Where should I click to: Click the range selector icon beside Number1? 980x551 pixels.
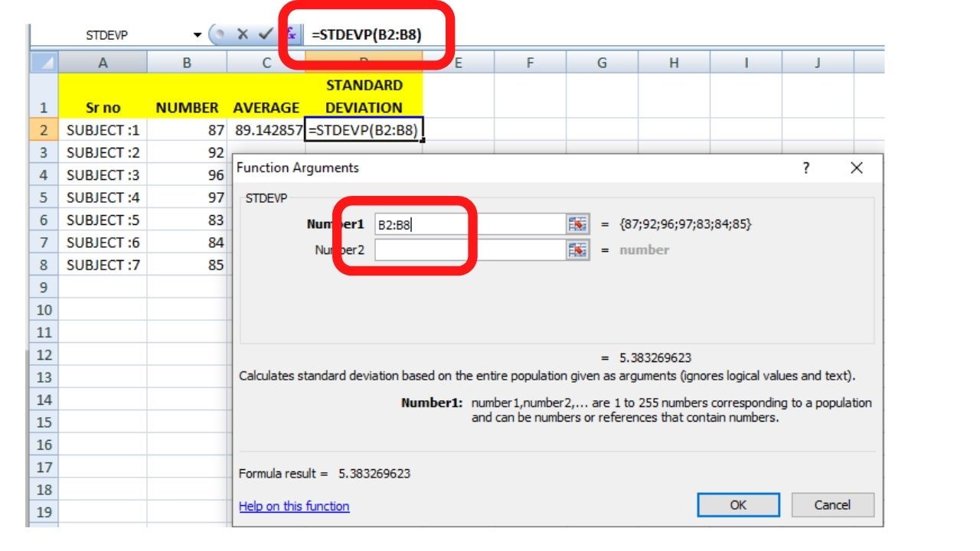click(578, 223)
